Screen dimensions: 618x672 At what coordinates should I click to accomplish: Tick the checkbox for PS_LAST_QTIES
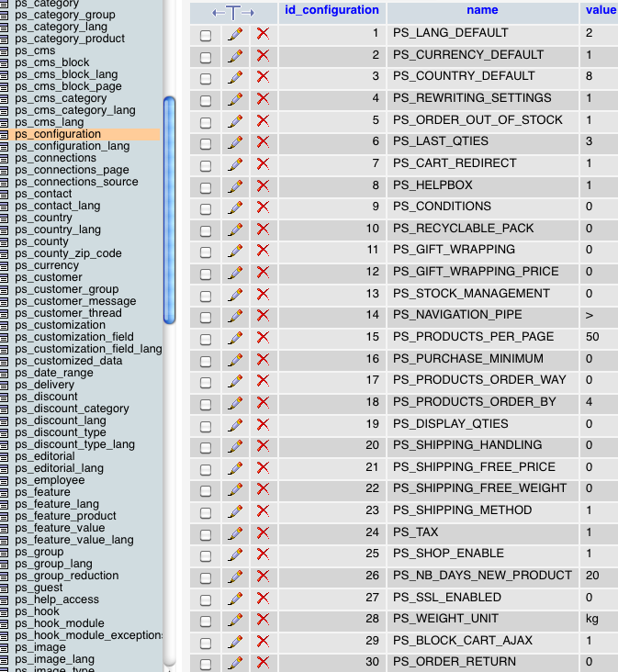tap(206, 144)
